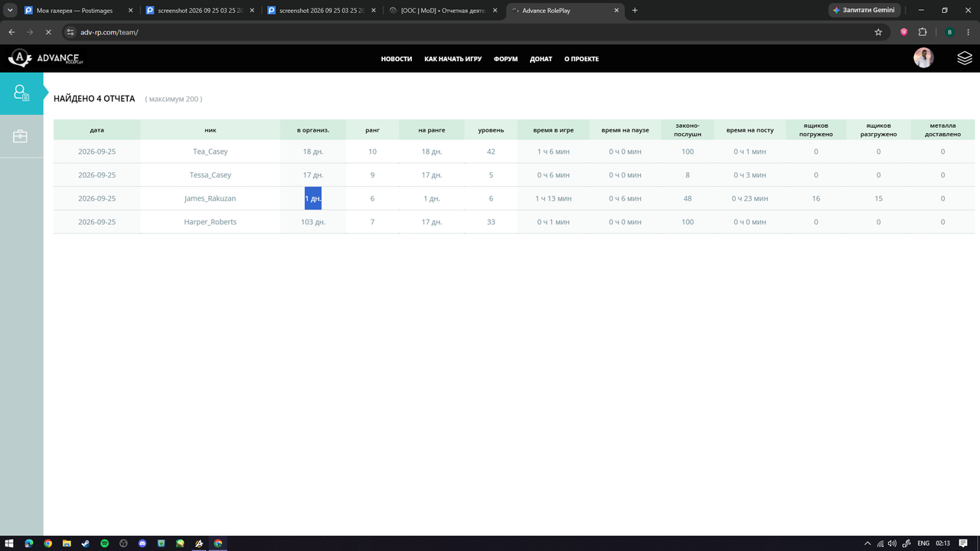Switch to the Postimages gallery tab

click(x=77, y=11)
